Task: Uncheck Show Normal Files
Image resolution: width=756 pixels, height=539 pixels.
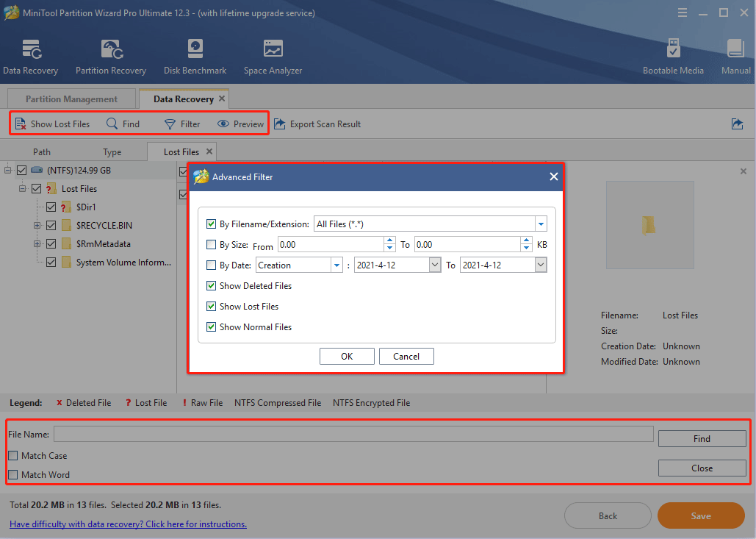Action: point(211,326)
